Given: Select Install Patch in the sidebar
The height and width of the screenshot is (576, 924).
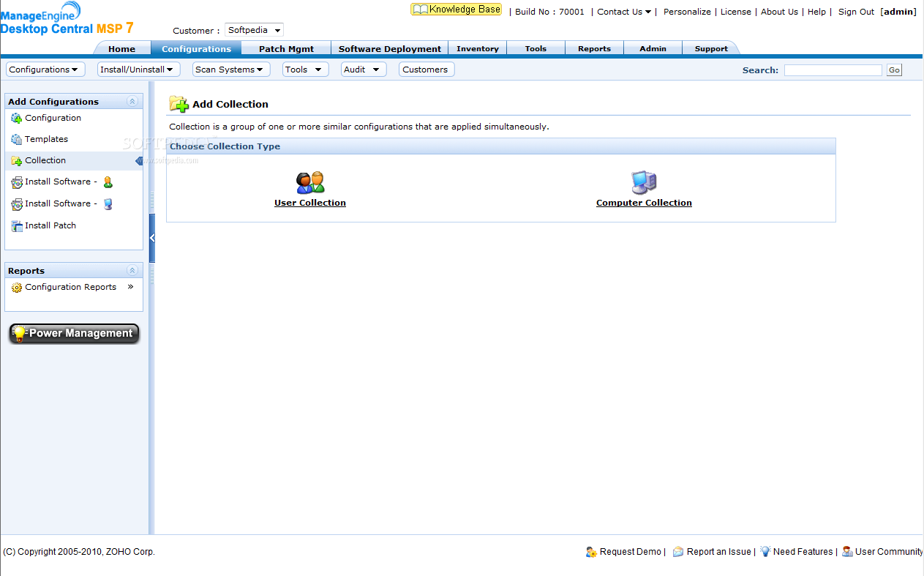Looking at the screenshot, I should point(50,225).
